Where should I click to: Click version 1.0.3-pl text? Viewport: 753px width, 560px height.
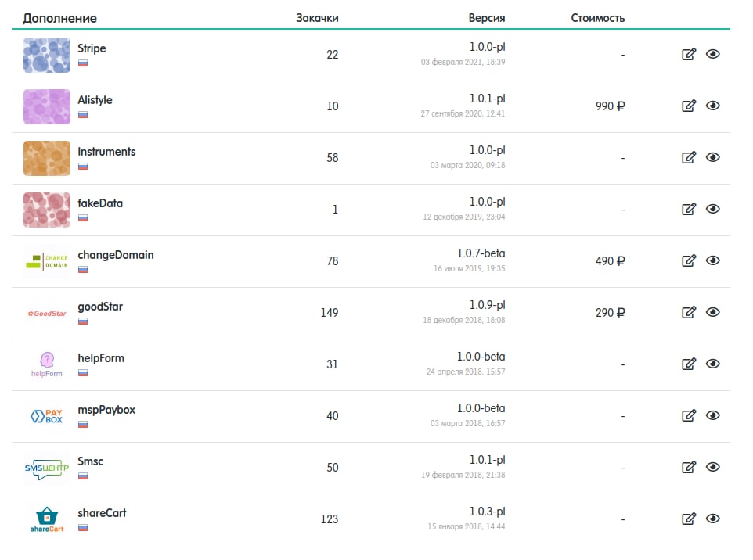click(x=487, y=512)
